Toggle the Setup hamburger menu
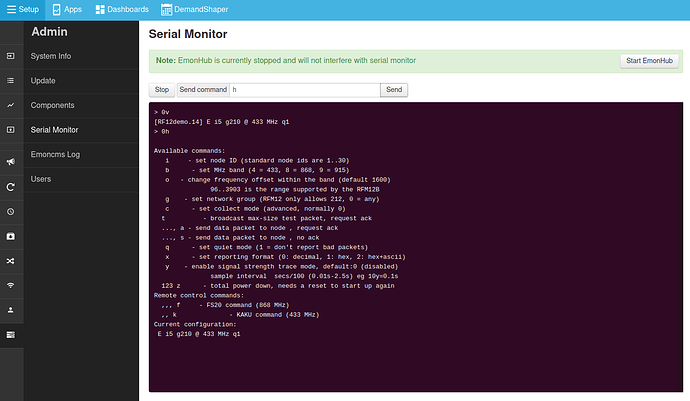Screen dimensions: 690x401 [x=22, y=9]
